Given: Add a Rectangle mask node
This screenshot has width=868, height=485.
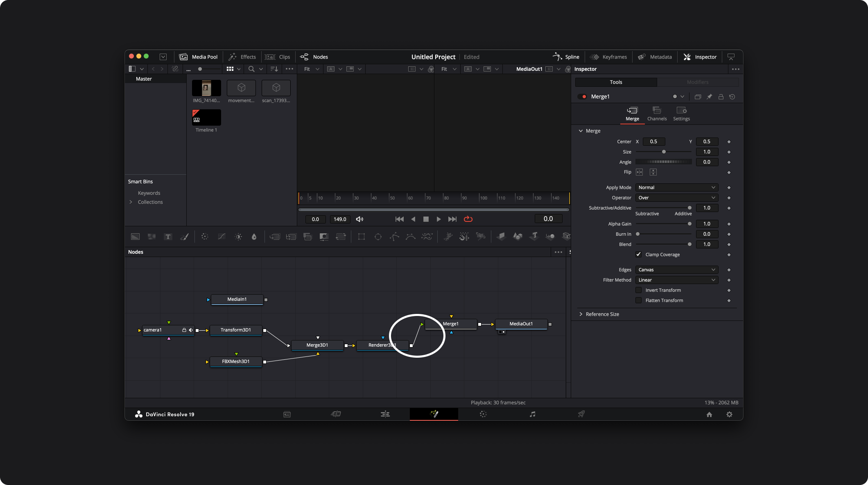Looking at the screenshot, I should (361, 237).
